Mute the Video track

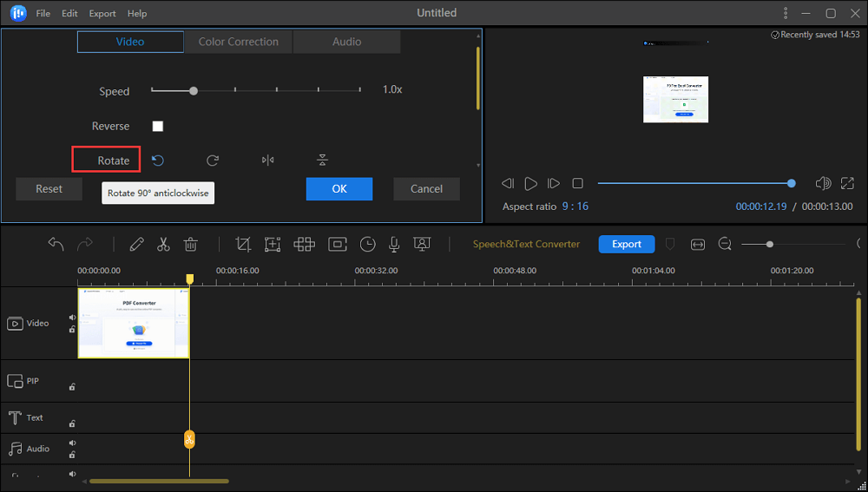coord(73,318)
